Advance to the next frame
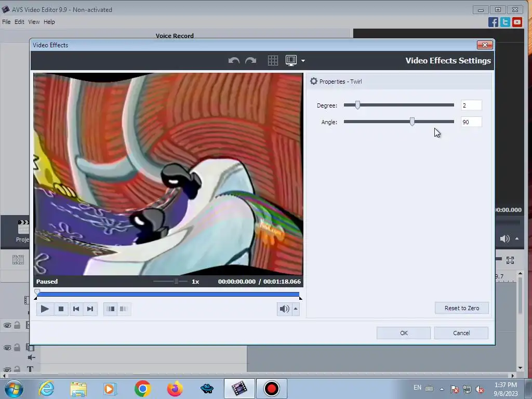Viewport: 532px width, 399px height. tap(90, 309)
